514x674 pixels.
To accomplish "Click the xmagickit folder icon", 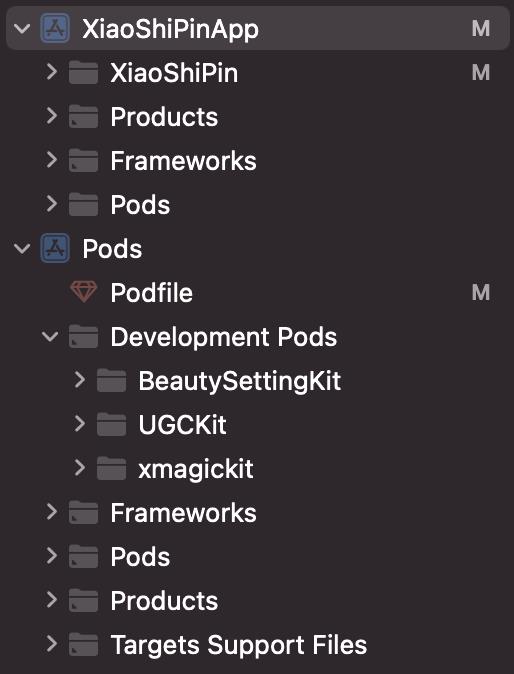I will [111, 469].
